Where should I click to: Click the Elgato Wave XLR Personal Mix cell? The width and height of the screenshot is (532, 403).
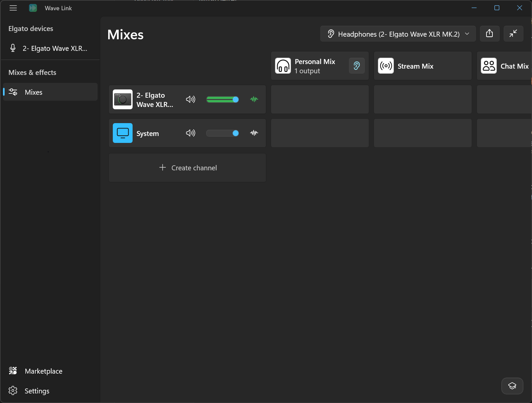pos(320,99)
